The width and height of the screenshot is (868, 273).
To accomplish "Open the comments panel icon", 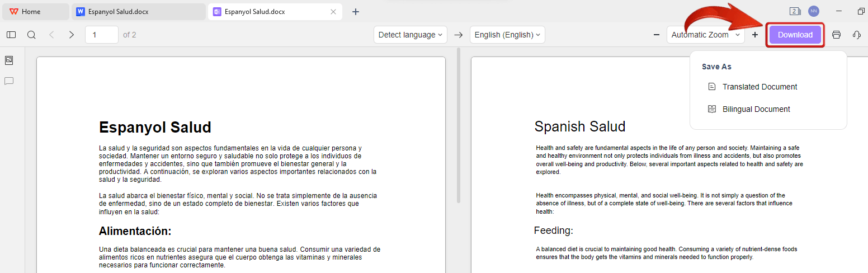I will (9, 81).
